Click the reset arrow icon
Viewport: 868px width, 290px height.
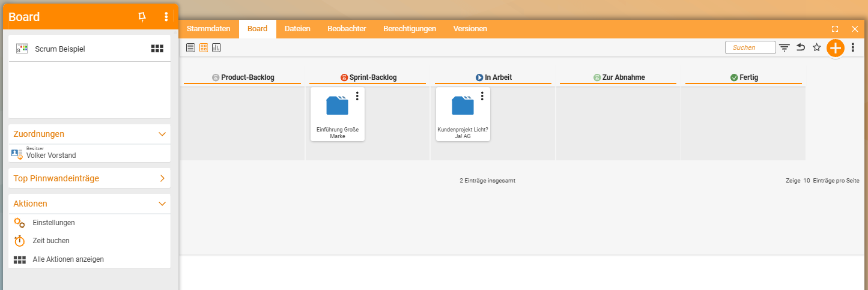click(x=801, y=47)
